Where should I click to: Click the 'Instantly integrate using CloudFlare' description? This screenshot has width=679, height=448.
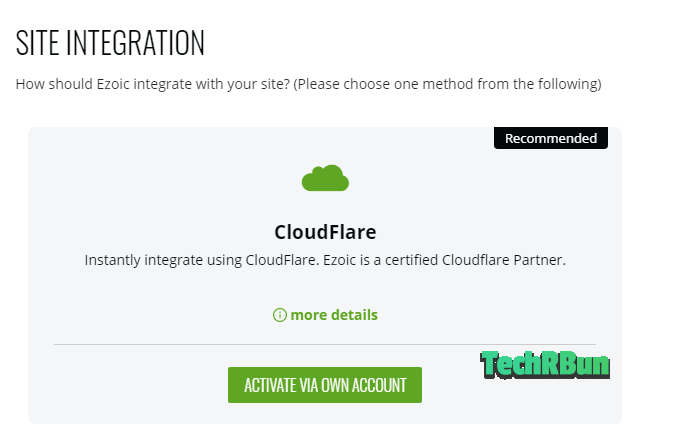coord(325,260)
